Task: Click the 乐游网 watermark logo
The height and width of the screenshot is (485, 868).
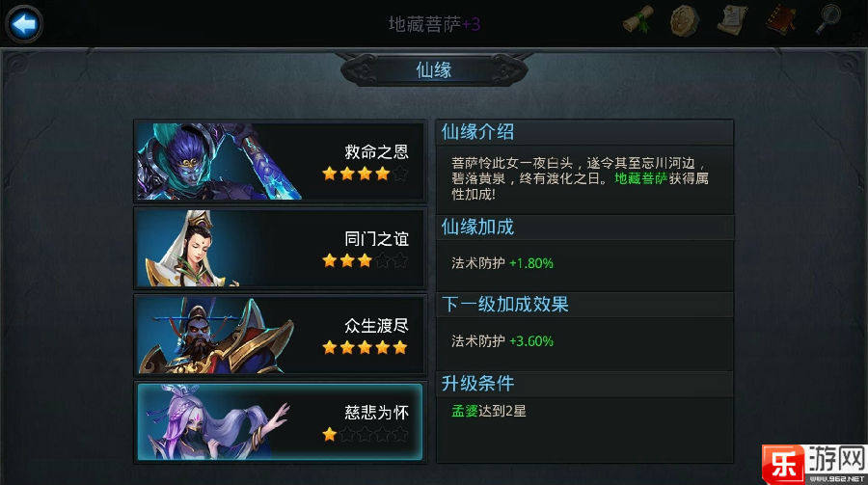Action: (814, 464)
